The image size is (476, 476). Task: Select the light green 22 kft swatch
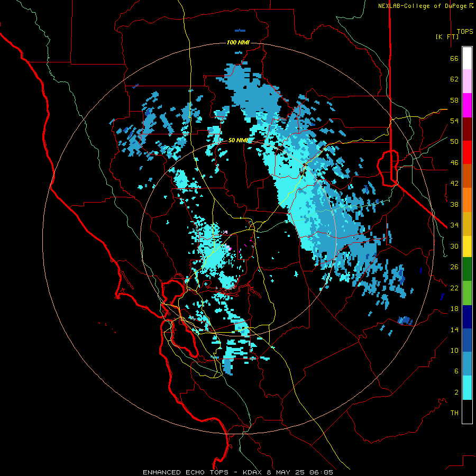click(467, 292)
